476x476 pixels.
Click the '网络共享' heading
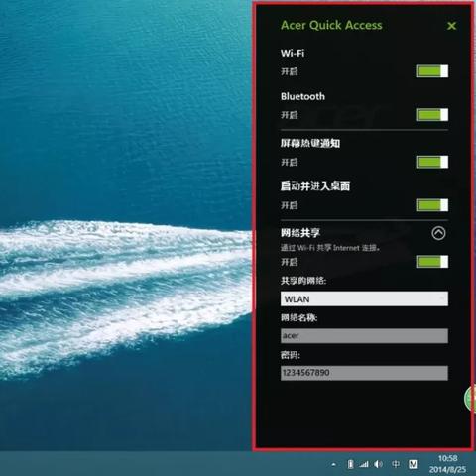[x=300, y=233]
